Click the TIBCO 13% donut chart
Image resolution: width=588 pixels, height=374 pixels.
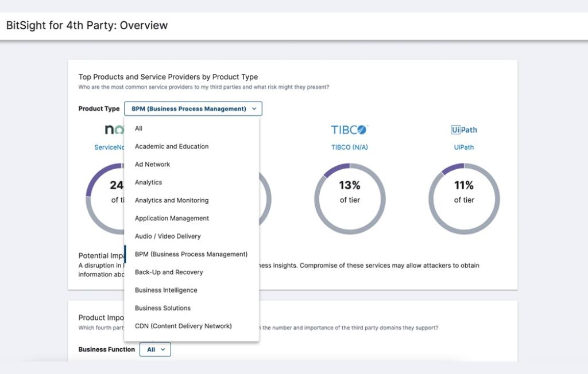349,198
